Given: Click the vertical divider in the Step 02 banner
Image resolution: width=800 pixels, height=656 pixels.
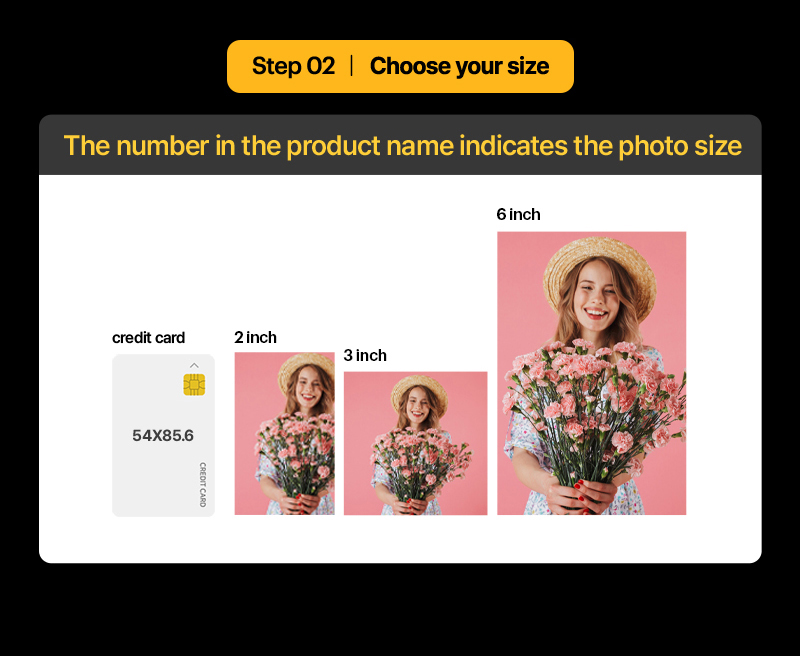Looking at the screenshot, I should pos(352,66).
